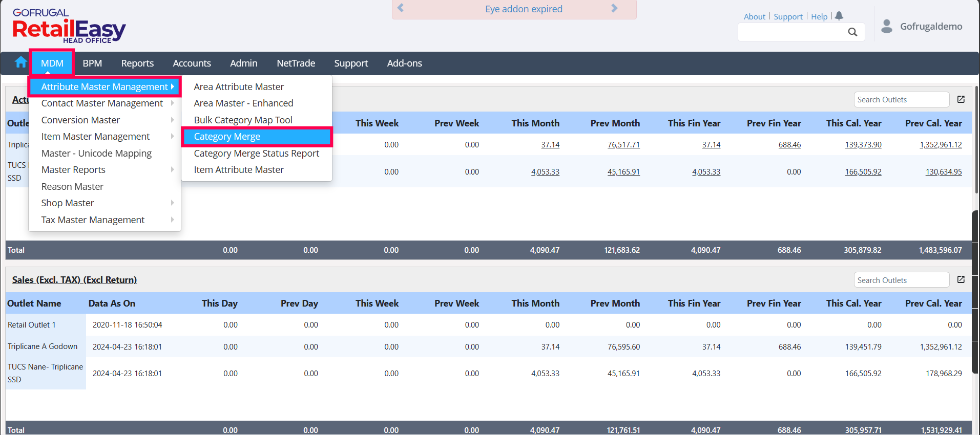980x435 pixels.
Task: Click the right arrow on addon banner
Action: coord(614,8)
